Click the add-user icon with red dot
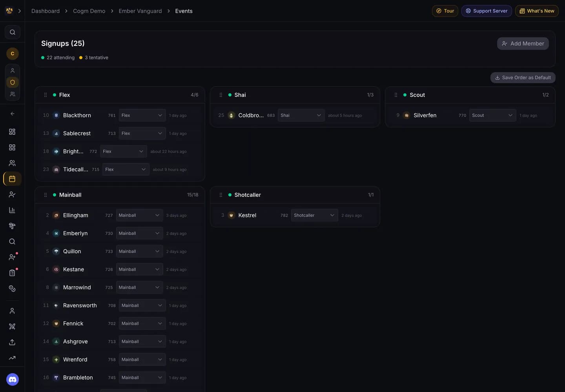565x392 pixels. click(12, 257)
